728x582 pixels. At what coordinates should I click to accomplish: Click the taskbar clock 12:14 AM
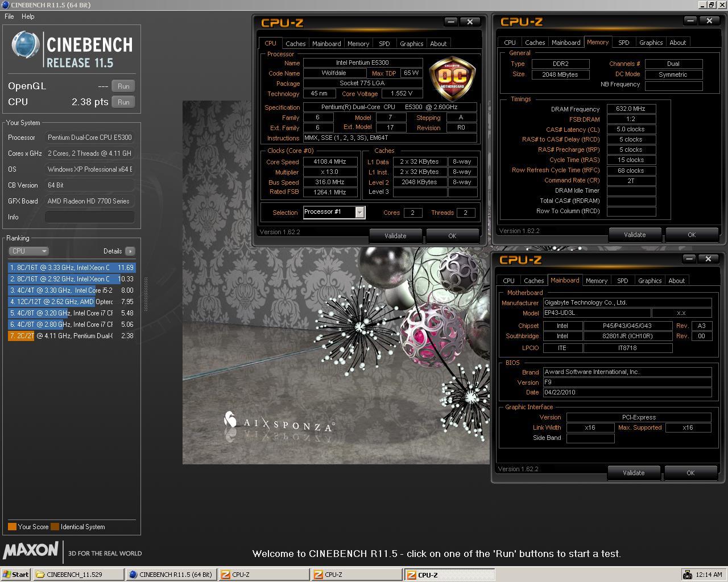tap(709, 575)
